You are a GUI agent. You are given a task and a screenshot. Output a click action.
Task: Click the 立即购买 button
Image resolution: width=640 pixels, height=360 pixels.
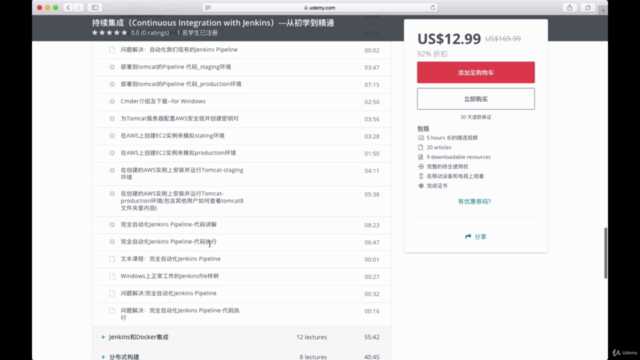(476, 99)
